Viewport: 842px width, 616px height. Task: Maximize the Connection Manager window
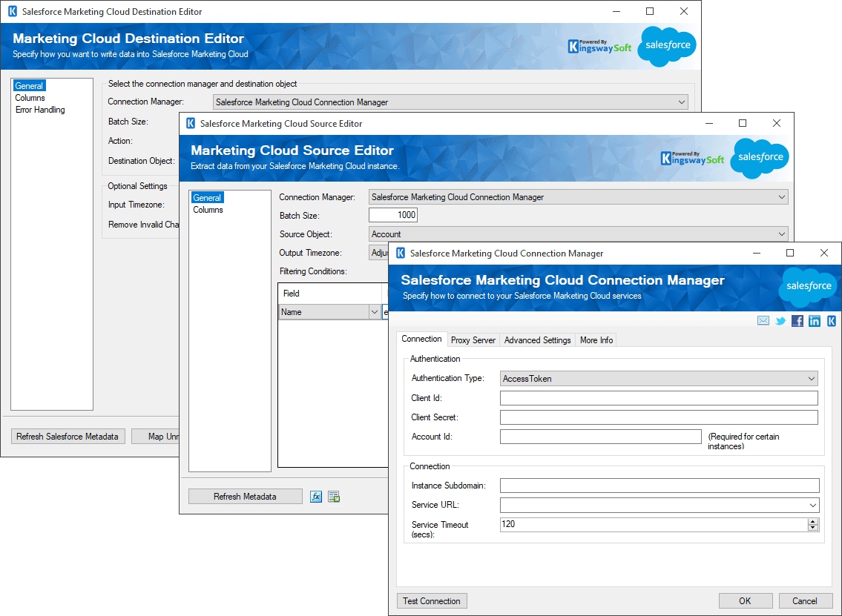coord(790,253)
